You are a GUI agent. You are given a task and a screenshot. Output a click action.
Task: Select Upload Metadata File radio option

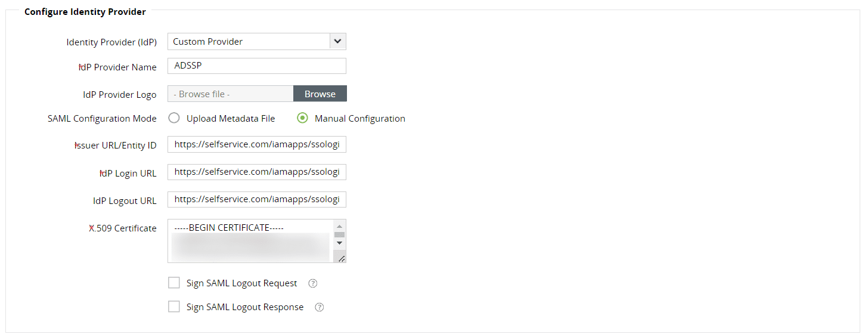point(174,119)
